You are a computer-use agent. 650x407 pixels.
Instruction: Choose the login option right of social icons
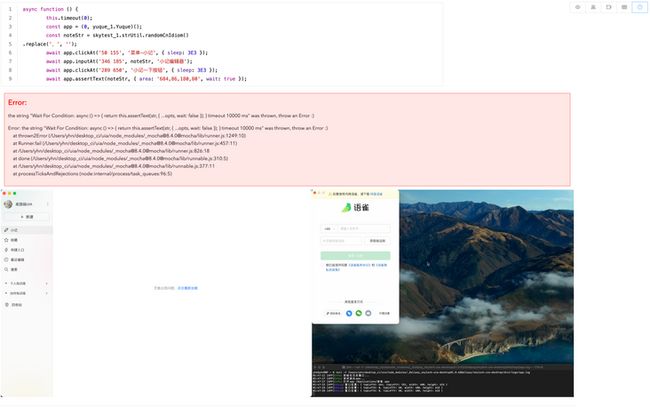(x=384, y=314)
